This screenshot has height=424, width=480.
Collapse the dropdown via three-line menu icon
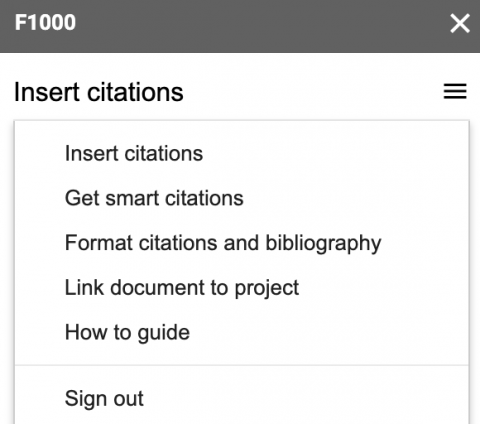455,91
